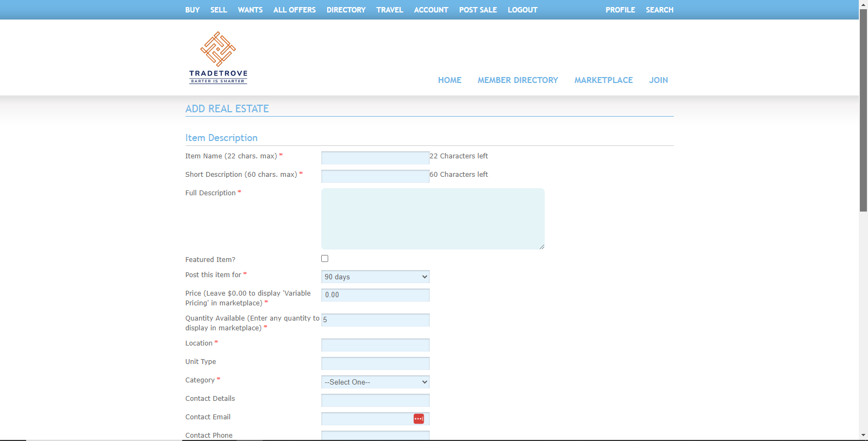Expand the Category select dropdown
868x441 pixels.
375,382
